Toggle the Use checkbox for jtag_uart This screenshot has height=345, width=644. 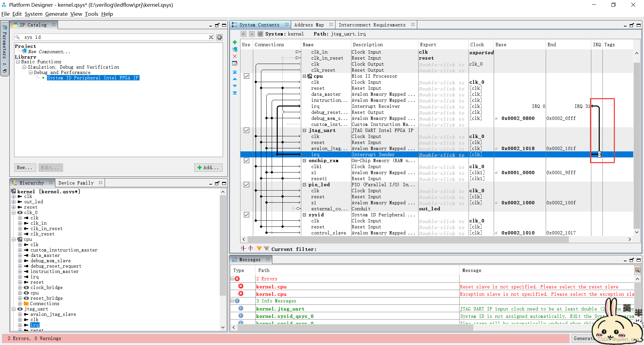click(x=247, y=130)
